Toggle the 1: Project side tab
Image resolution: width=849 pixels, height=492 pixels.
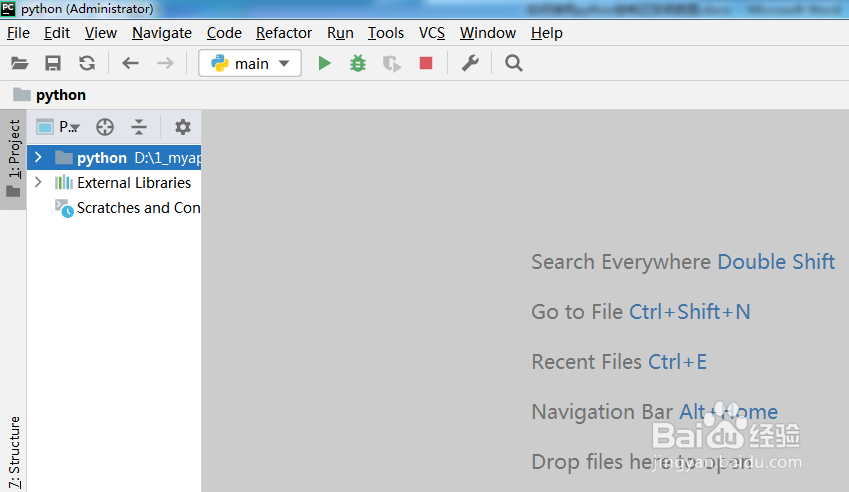click(x=14, y=159)
